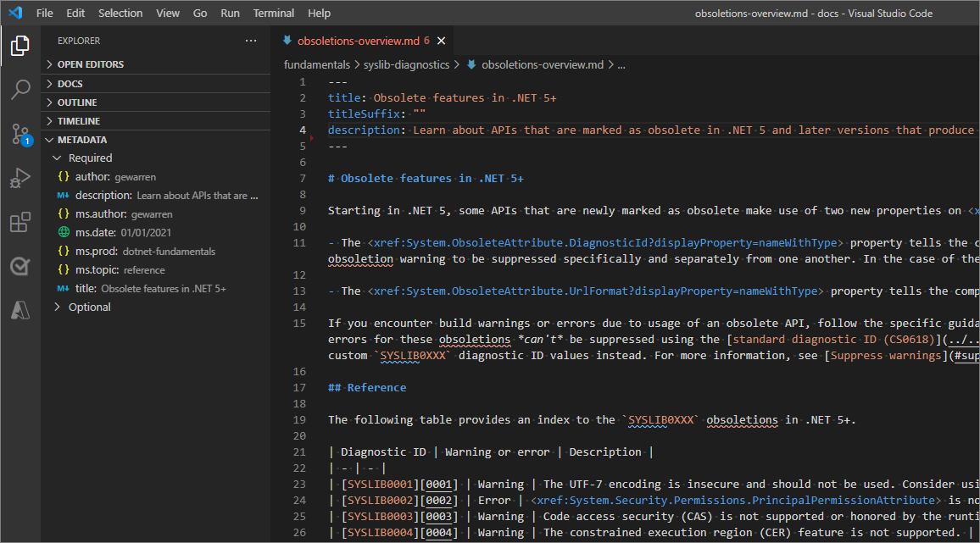Click the braces icon beside ms.topic
Viewport: 980px width, 543px height.
pyautogui.click(x=63, y=270)
